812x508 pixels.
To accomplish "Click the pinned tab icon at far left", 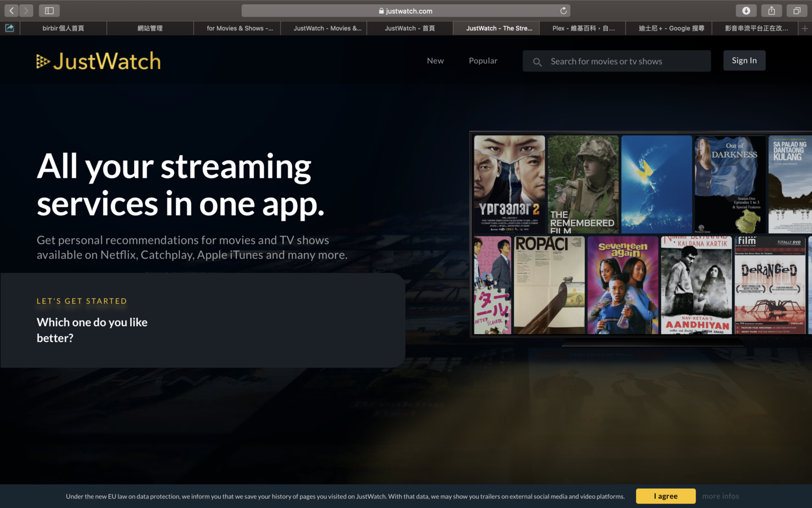I will coord(10,28).
